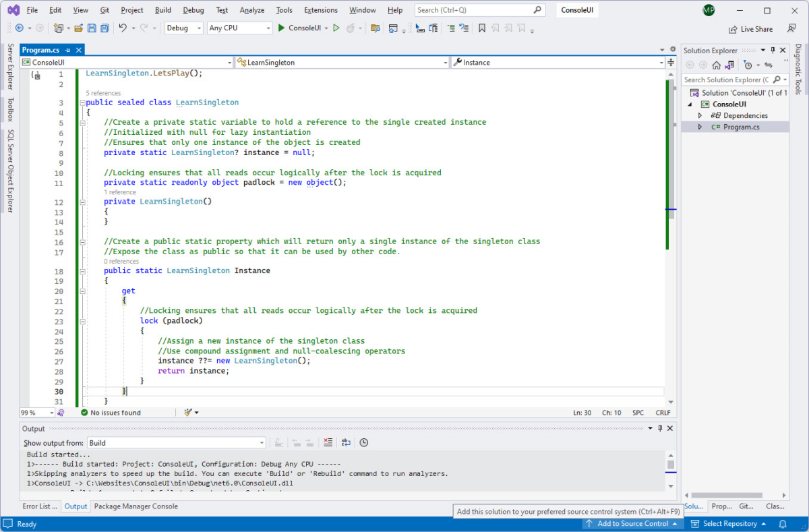The image size is (809, 532).
Task: Start debugging with the green ConsoleUI play button
Action: coord(299,28)
